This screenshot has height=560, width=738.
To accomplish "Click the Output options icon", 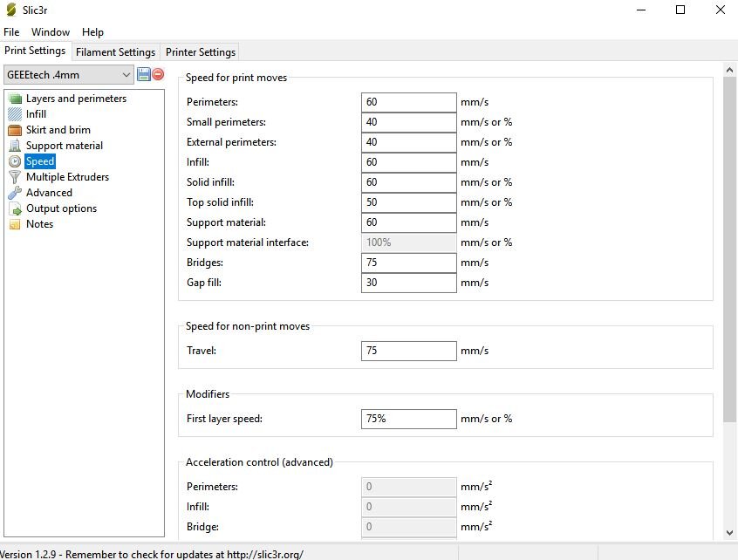I will [15, 208].
